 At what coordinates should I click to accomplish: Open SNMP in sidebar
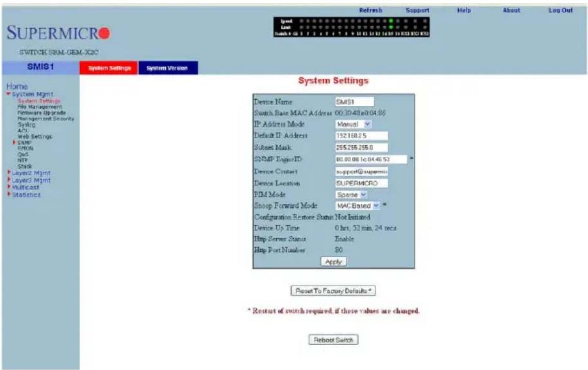point(25,143)
